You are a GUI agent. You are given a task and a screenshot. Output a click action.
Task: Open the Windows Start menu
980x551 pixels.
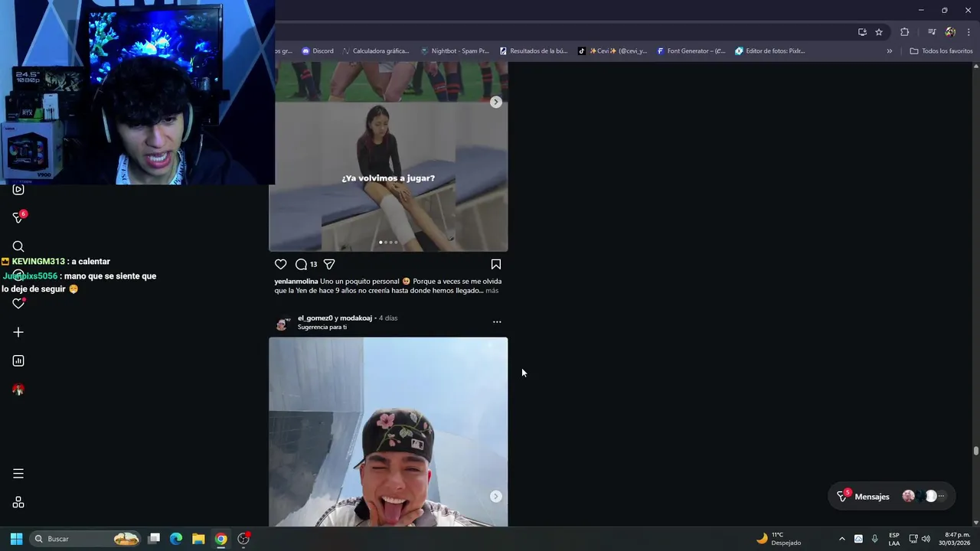(x=16, y=539)
